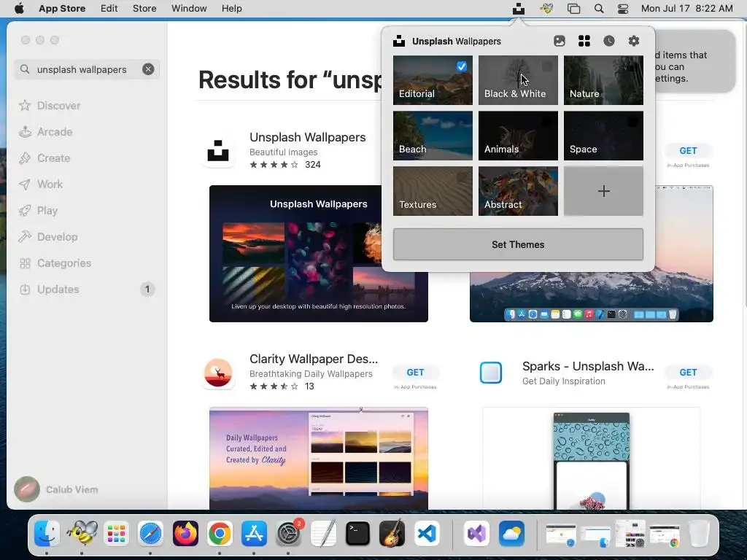Click the Clarity Wallpaper app icon
This screenshot has height=560, width=747.
218,373
